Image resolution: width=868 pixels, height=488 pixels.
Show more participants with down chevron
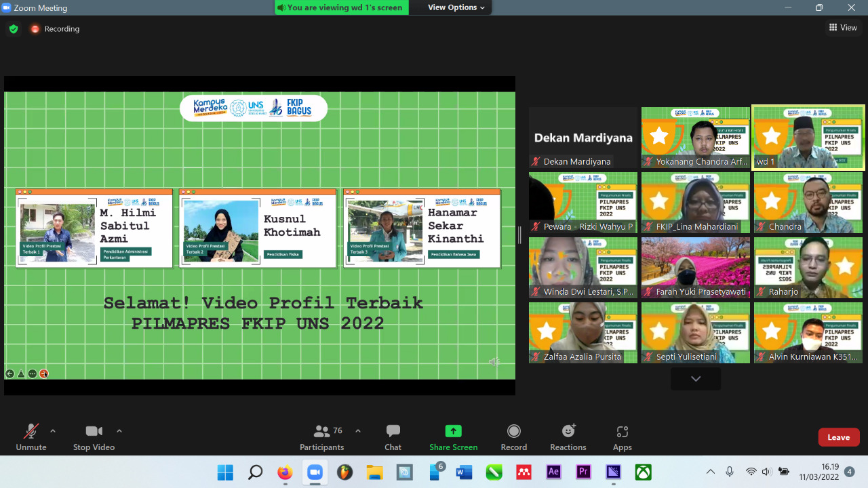(x=696, y=379)
